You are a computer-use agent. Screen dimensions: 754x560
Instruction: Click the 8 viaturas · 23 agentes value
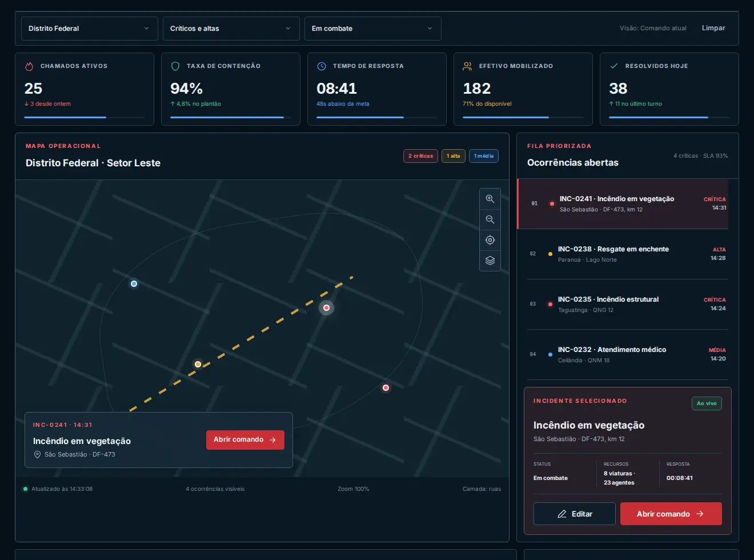619,478
